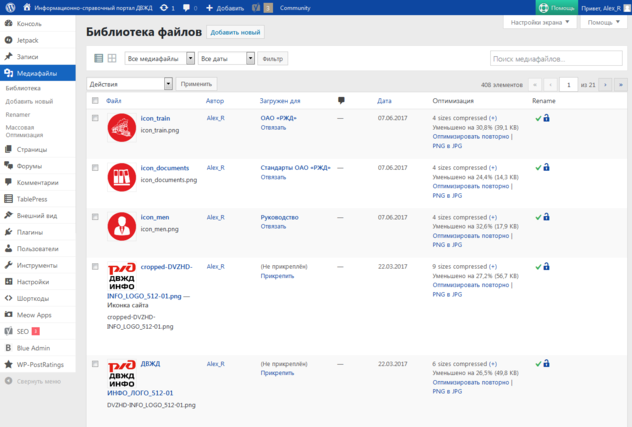Check the icon_men row checkbox
The image size is (632, 427).
click(95, 216)
